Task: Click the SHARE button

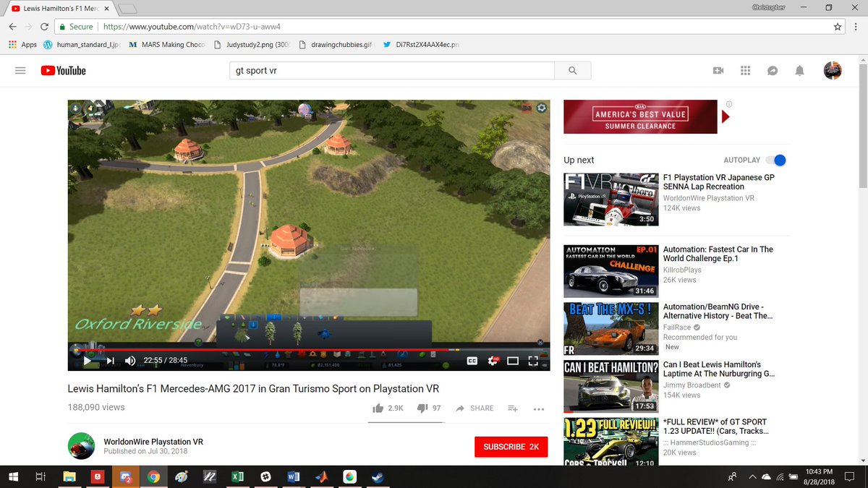Action: (x=474, y=408)
